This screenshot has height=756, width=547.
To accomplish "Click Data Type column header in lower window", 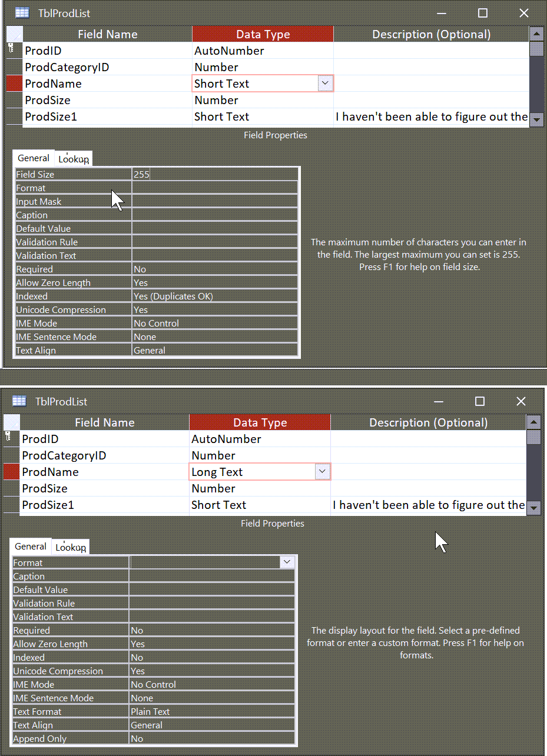I will (260, 422).
